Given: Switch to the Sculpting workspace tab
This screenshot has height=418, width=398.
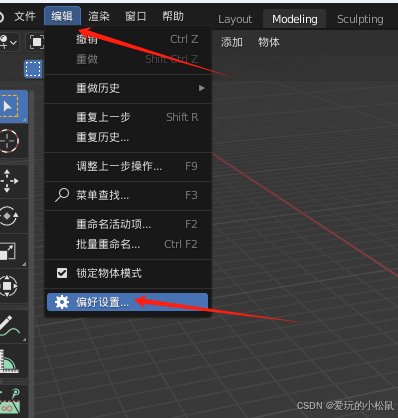Looking at the screenshot, I should [x=360, y=19].
